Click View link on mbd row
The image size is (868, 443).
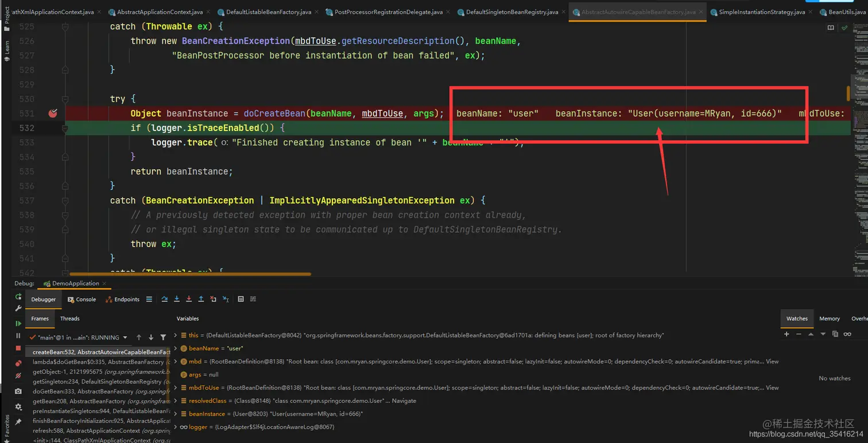(772, 361)
